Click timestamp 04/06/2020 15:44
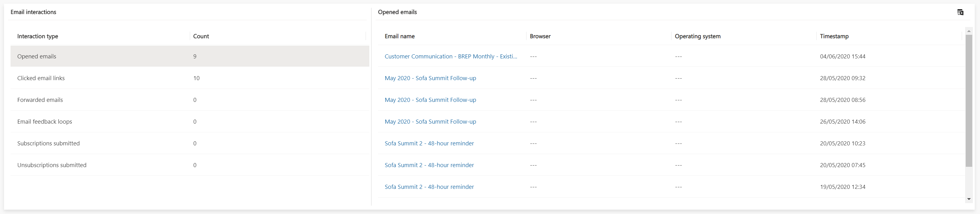Image resolution: width=980 pixels, height=214 pixels. tap(842, 56)
